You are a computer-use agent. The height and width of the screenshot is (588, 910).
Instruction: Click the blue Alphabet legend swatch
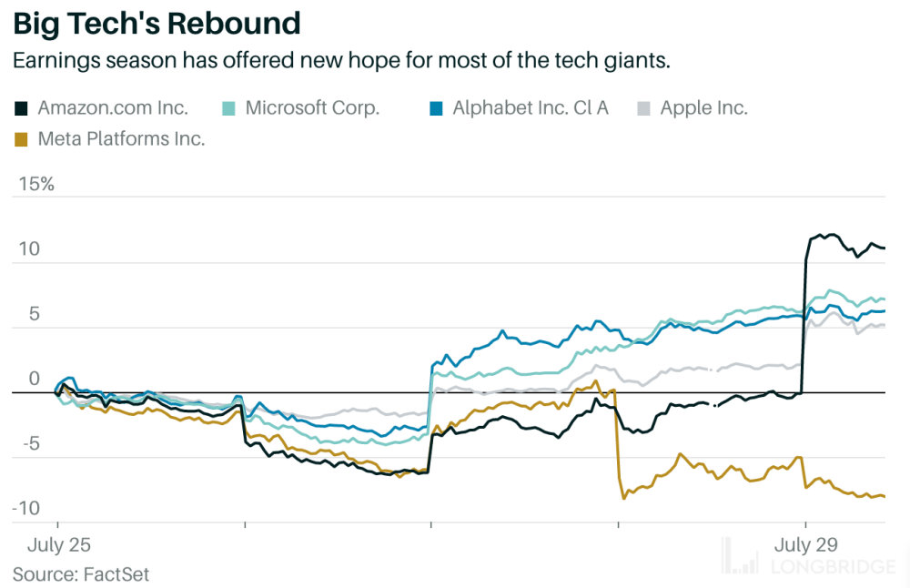(436, 108)
